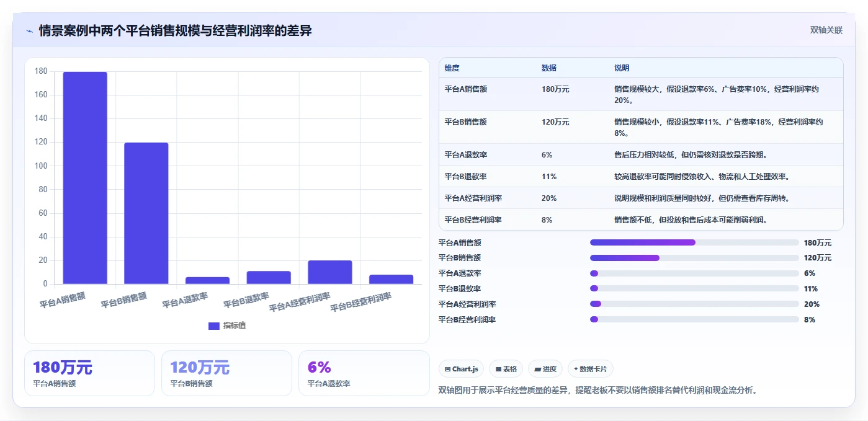This screenshot has width=868, height=421.
Task: Open the 6% 平台A退款率 data card
Action: tap(364, 373)
